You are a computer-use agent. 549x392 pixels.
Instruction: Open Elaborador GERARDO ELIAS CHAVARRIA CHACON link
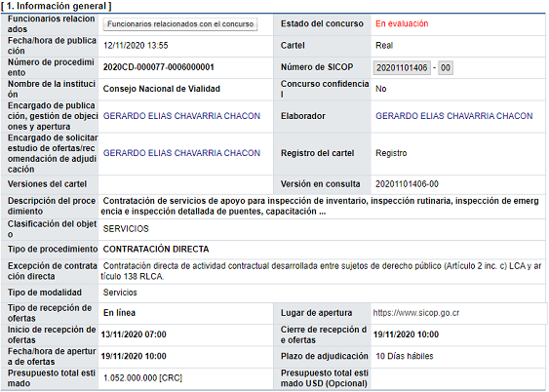(454, 116)
